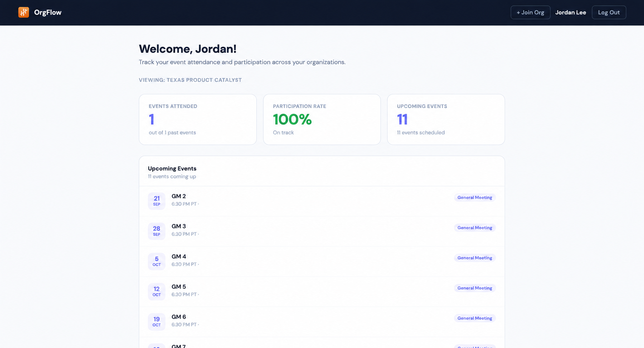Screen dimensions: 644x348
Task: Open the GM 3 event title
Action: pos(179,226)
